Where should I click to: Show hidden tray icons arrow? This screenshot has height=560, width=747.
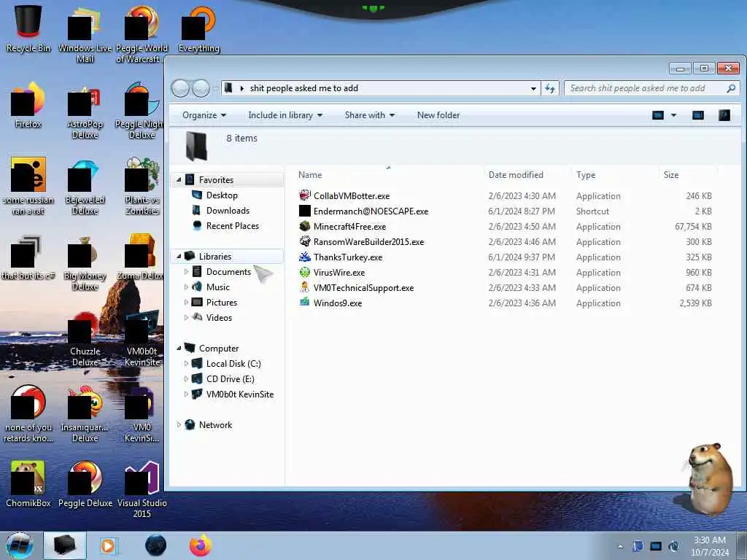[620, 546]
